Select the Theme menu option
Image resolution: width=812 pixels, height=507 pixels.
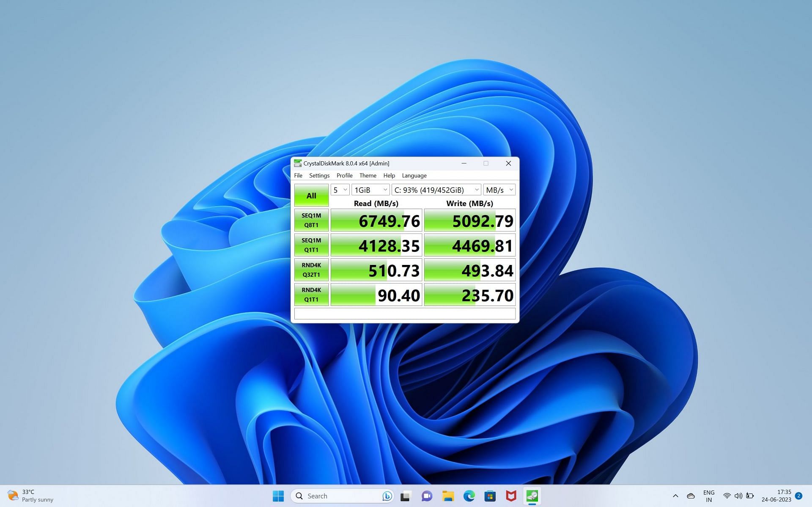coord(367,175)
